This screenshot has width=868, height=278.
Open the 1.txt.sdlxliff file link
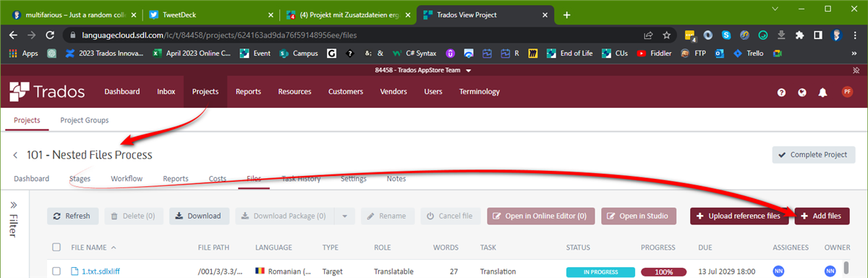[x=100, y=271]
